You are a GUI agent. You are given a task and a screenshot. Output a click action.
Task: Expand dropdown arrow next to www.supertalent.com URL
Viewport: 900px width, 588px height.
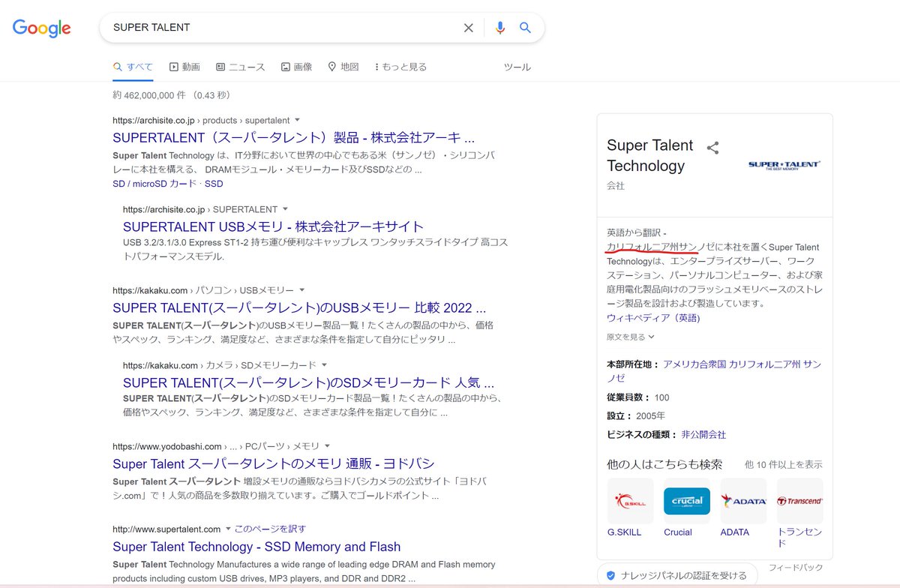[228, 529]
